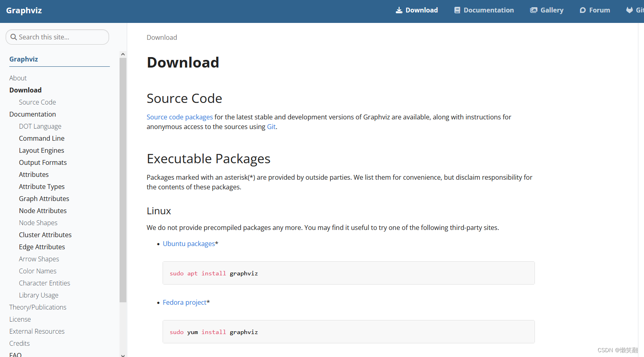Follow the Source code packages link
Viewport: 644px width, 357px height.
coord(180,117)
